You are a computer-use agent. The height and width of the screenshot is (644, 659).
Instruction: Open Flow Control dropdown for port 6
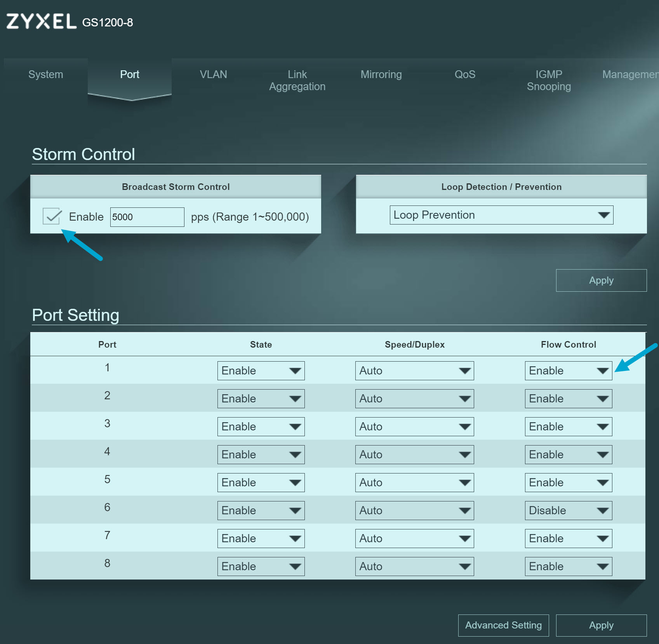[x=568, y=511]
